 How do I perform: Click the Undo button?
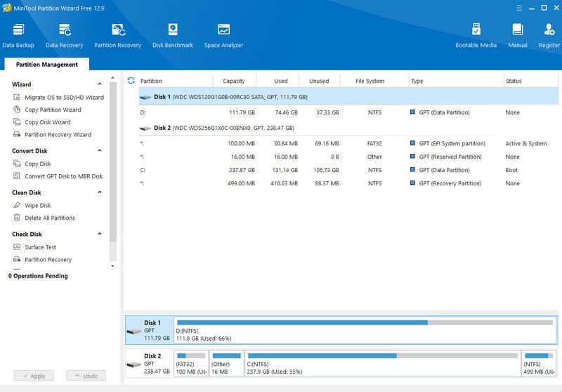[x=86, y=376]
